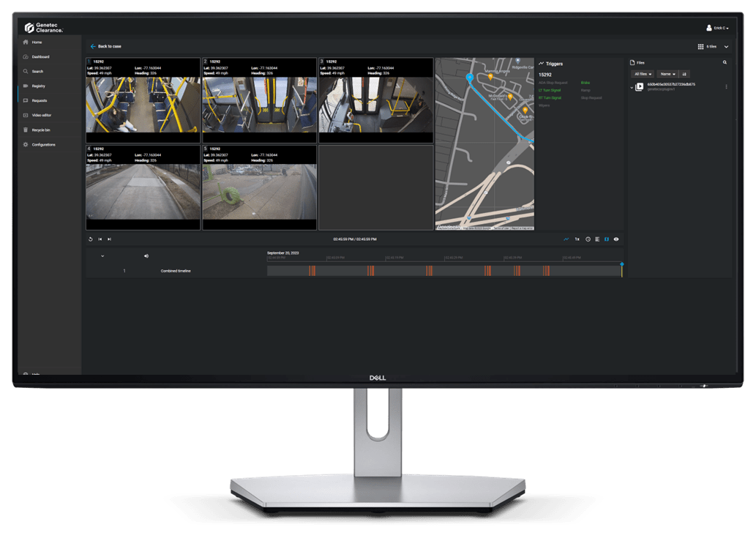Click the replay icon in playback bar

point(90,239)
